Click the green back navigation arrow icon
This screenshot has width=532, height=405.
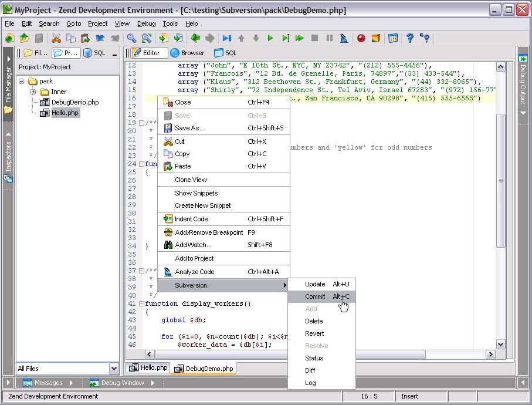pos(195,38)
